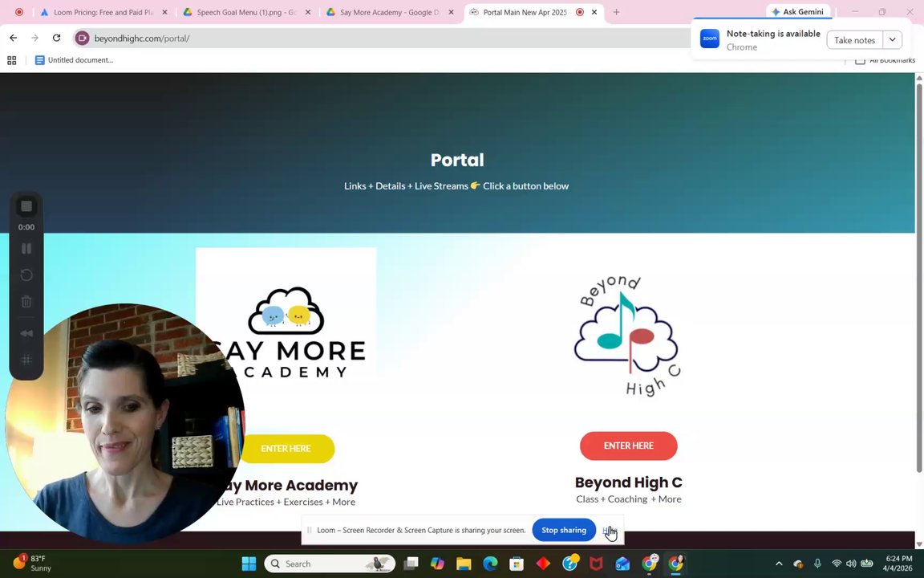Viewport: 924px width, 578px height.
Task: Stop the Loom recording with square button
Action: click(26, 206)
